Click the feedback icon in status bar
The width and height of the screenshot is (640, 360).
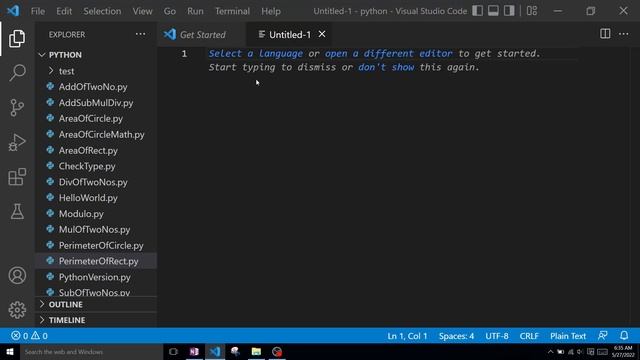[602, 336]
